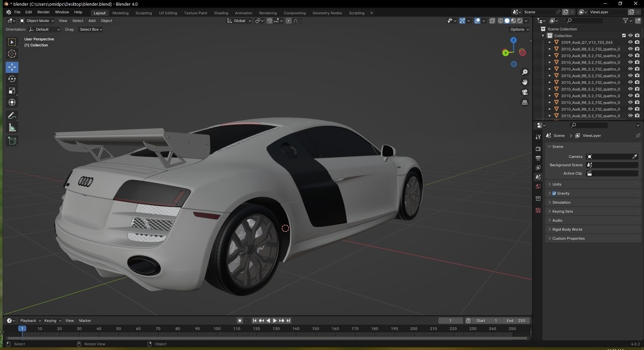Hide 2009_Audi_Q7_V12_TDI_065 in viewport
Screen dimensions: 644x350
coord(630,42)
